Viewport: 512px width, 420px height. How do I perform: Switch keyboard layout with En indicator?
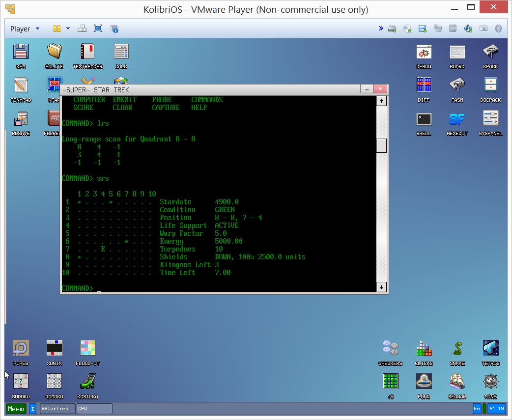coord(477,409)
